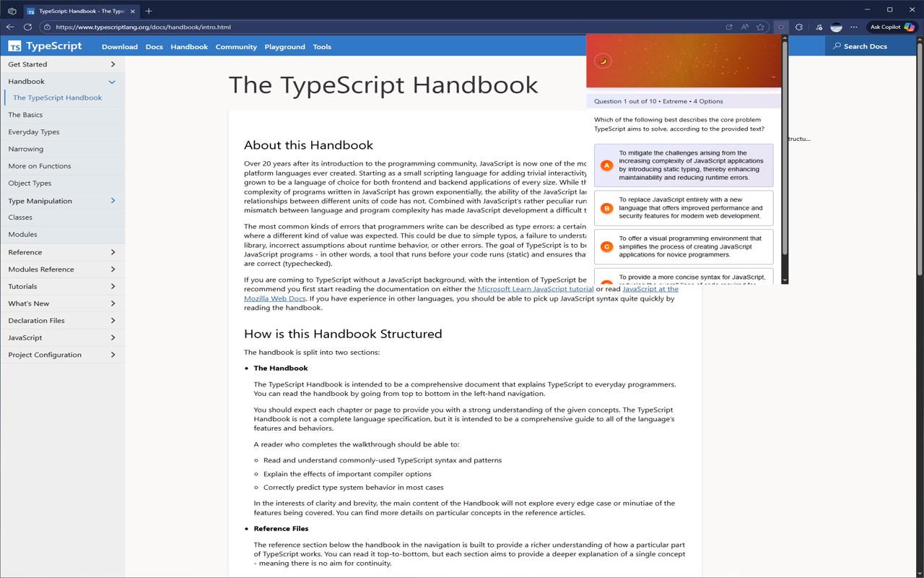The height and width of the screenshot is (578, 924).
Task: Open Modules sidebar page
Action: click(22, 235)
